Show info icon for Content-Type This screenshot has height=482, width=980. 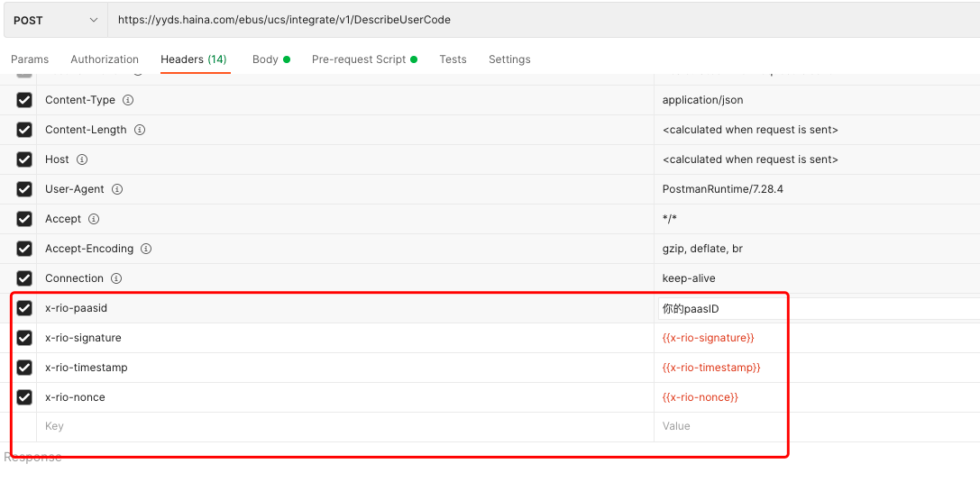pos(127,100)
